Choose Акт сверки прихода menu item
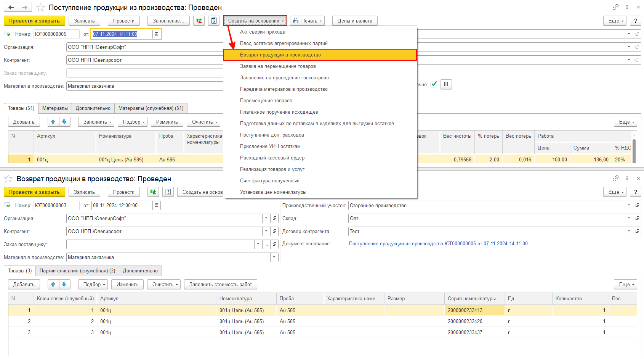Image resolution: width=644 pixels, height=359 pixels. pyautogui.click(x=320, y=32)
